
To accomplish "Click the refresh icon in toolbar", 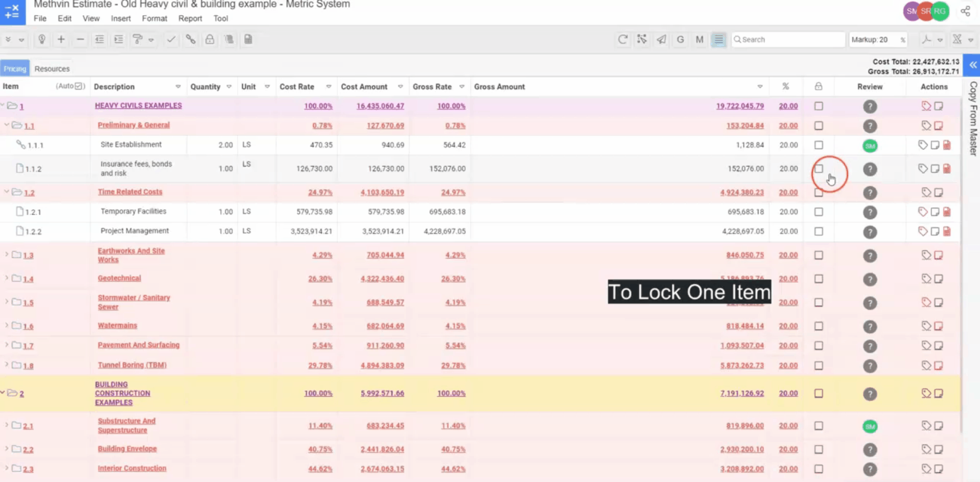I will tap(622, 39).
